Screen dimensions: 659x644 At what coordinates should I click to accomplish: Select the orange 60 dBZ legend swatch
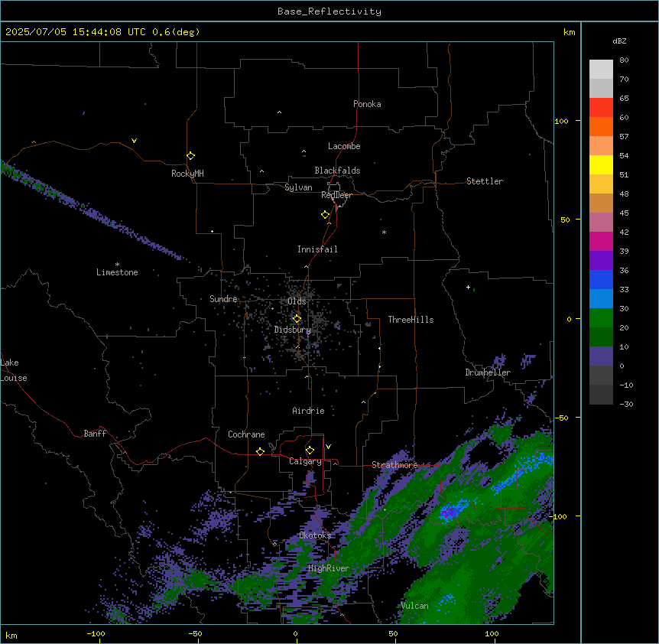[601, 126]
